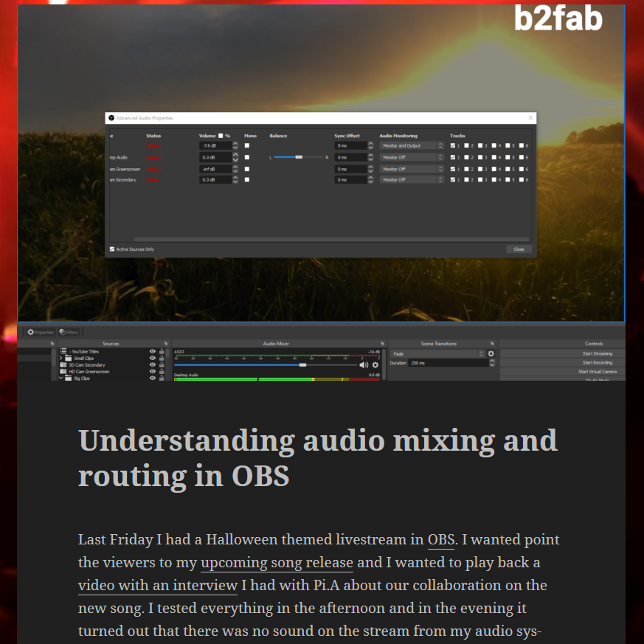Click the OBS logo in Advanced Audio Properties title bar
Image resolution: width=644 pixels, height=644 pixels.
[111, 118]
